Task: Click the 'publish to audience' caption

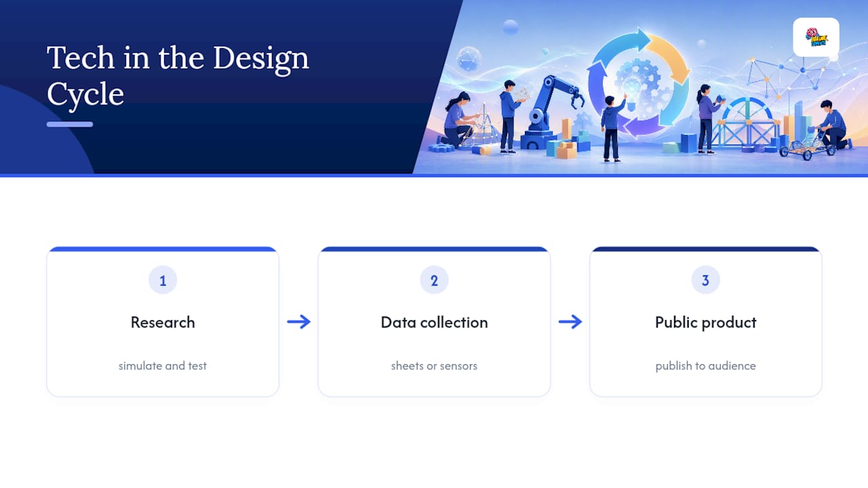Action: (705, 366)
